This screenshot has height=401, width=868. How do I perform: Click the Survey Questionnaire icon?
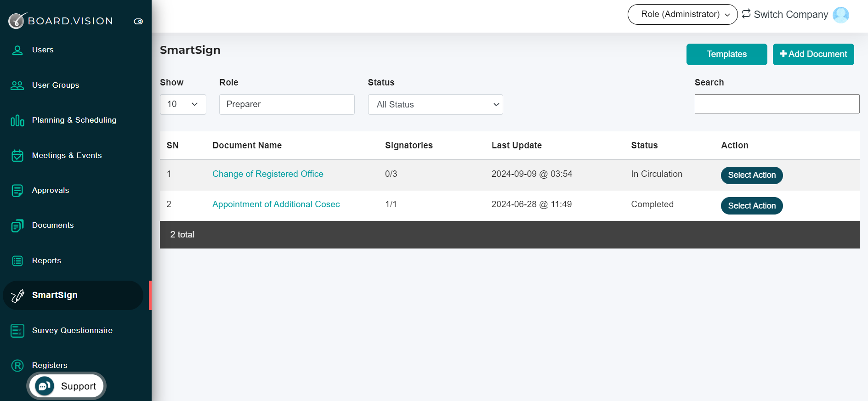tap(17, 331)
